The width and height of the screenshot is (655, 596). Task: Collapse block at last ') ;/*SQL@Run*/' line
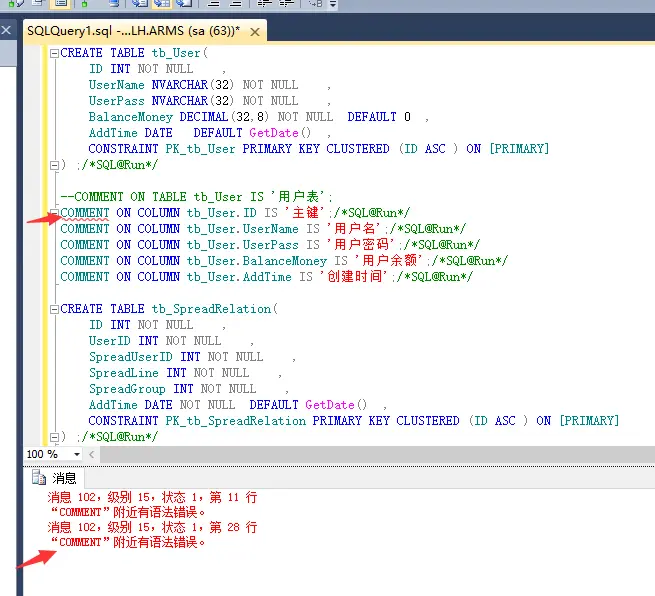[54, 437]
